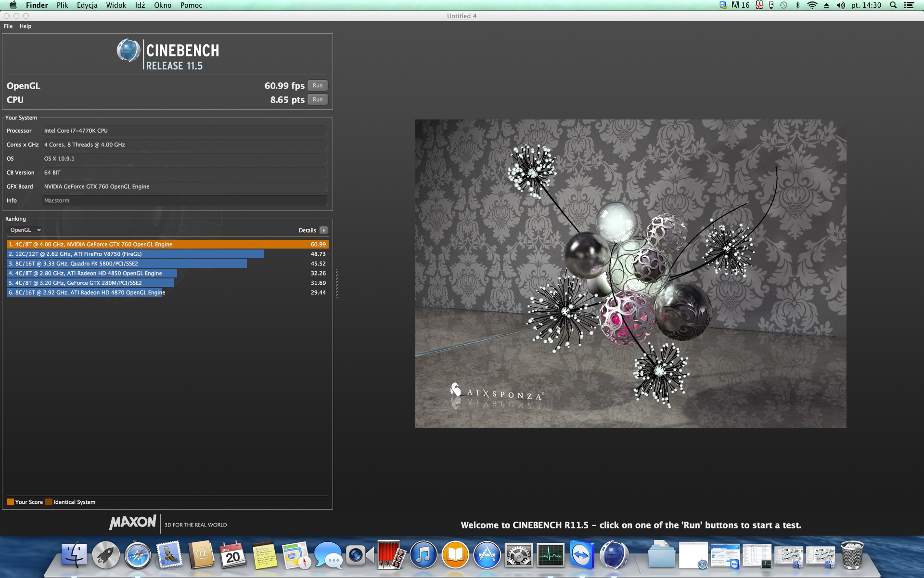Open Finder from the Dock
Viewport: 924px width, 578px height.
[74, 555]
